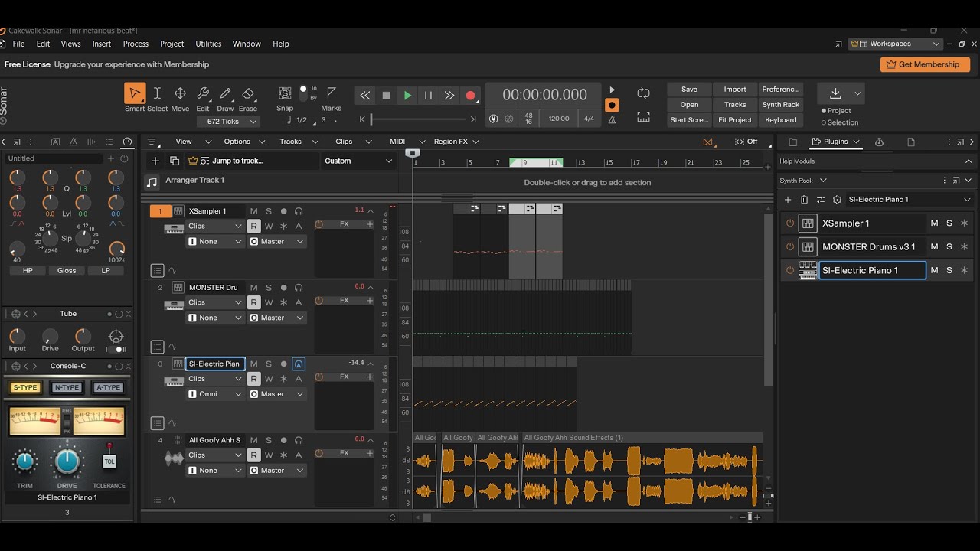Pick the Move tool
The height and width of the screenshot is (551, 980).
coord(180,93)
